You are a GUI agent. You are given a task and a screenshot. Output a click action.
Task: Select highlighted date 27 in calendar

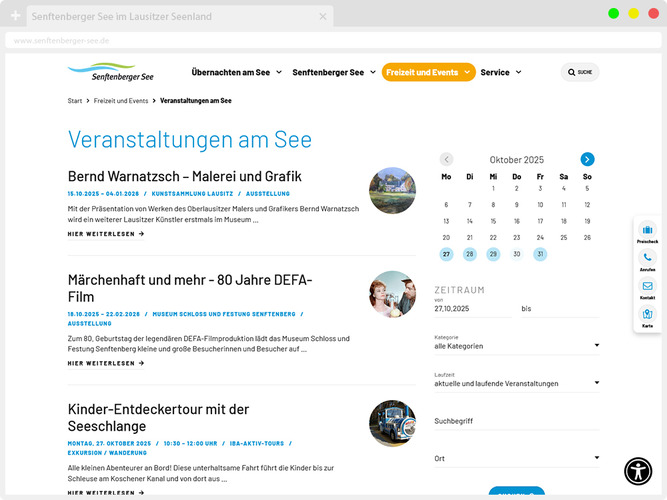446,254
